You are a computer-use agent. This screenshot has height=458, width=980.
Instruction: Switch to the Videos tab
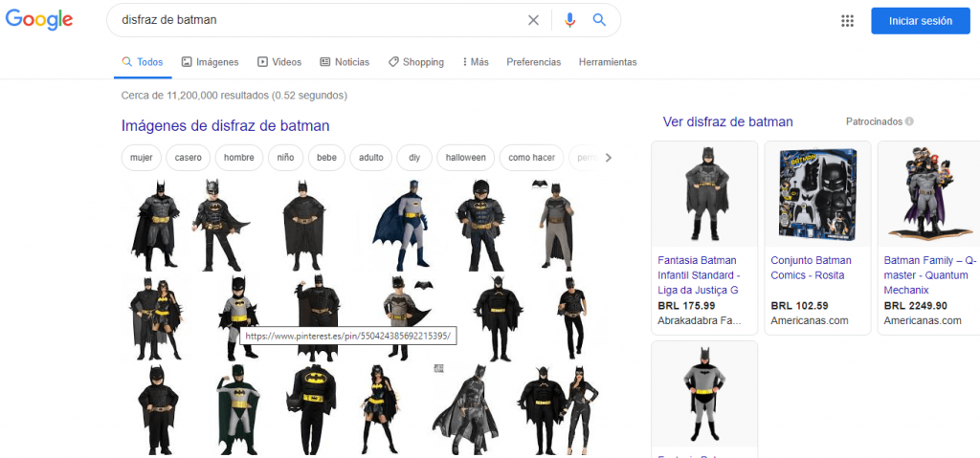[278, 62]
